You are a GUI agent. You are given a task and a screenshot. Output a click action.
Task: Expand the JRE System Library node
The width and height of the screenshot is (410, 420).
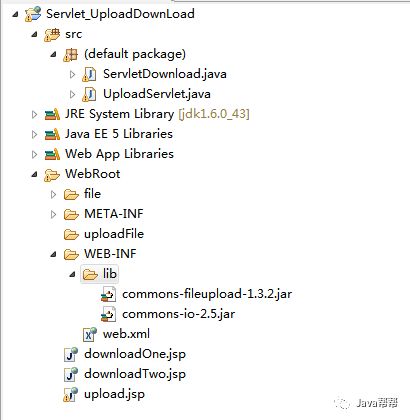[34, 115]
